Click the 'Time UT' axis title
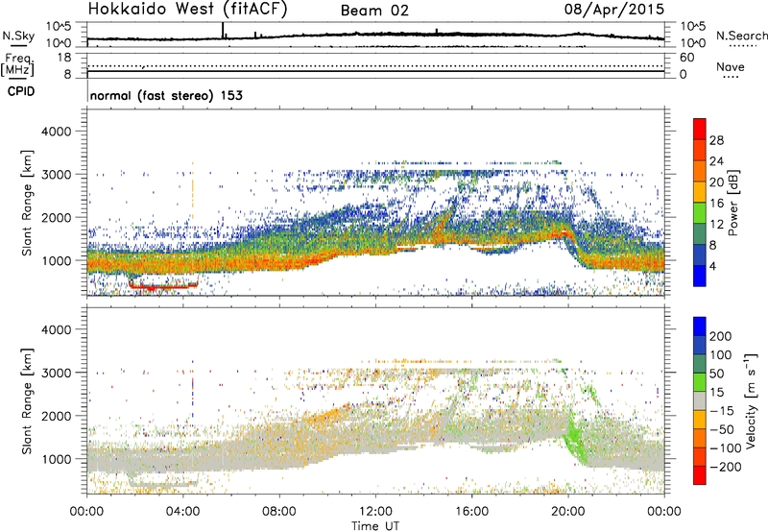This screenshot has height=532, width=768. tap(375, 526)
